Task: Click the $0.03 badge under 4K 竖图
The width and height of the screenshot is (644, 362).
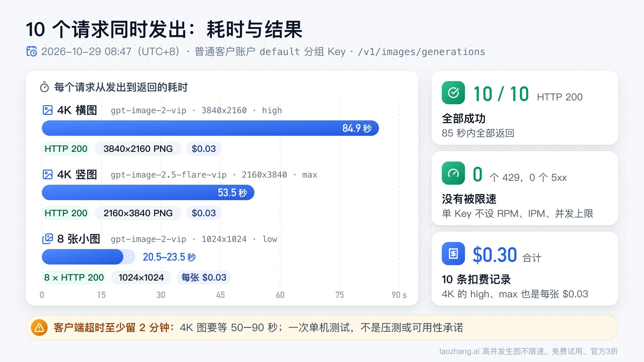Action: click(x=204, y=213)
